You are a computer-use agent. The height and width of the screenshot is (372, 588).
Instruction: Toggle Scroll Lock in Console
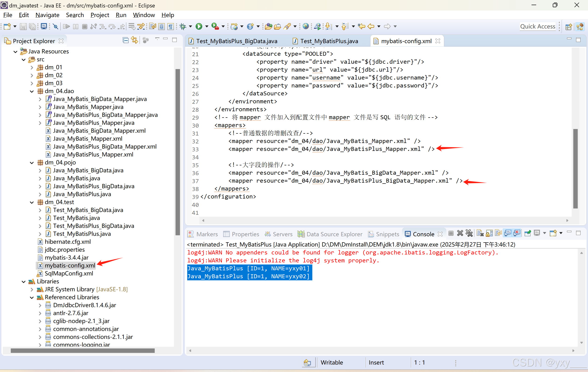[489, 233]
